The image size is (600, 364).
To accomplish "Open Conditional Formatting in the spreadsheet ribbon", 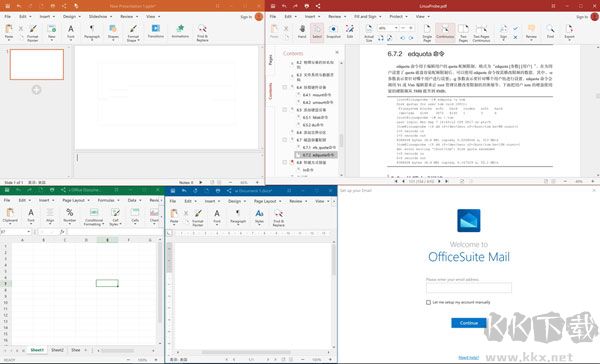I will click(94, 217).
